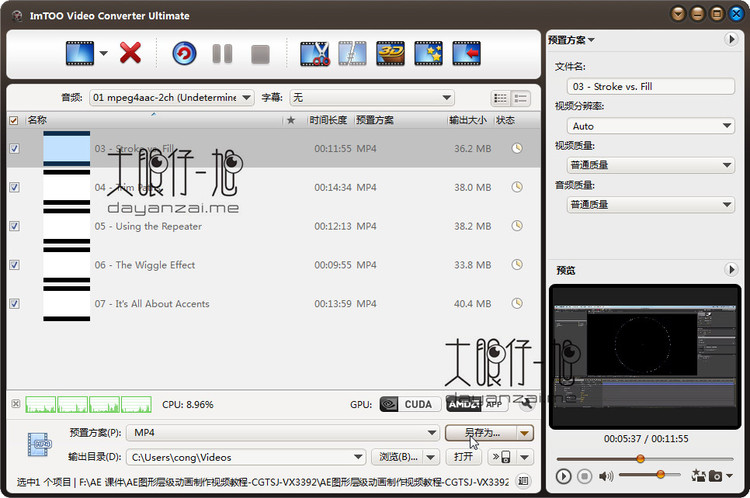The width and height of the screenshot is (750, 498).
Task: Sort by 时间长度 column header
Action: point(329,120)
